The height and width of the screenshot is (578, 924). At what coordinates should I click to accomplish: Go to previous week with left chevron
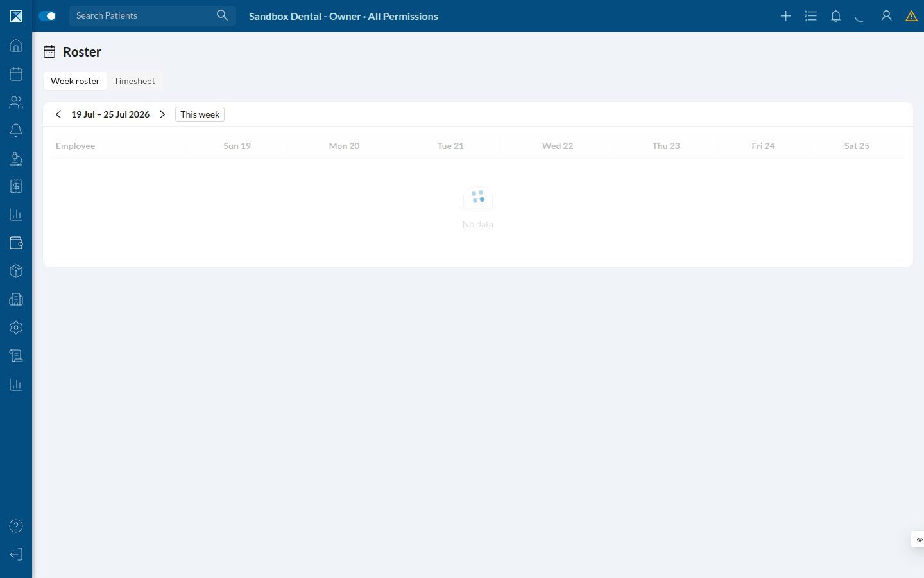pyautogui.click(x=58, y=114)
